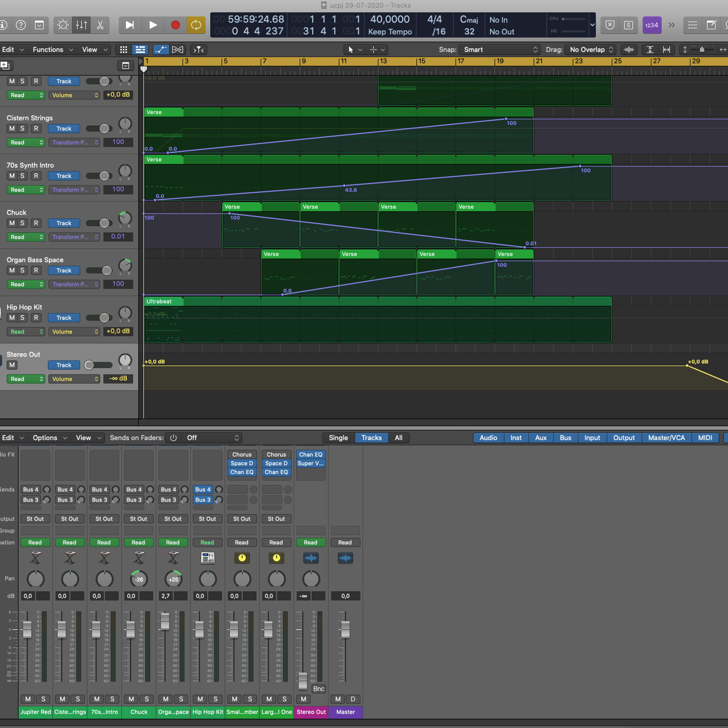
Task: Open the Mixer from the control bar
Action: pyautogui.click(x=81, y=25)
